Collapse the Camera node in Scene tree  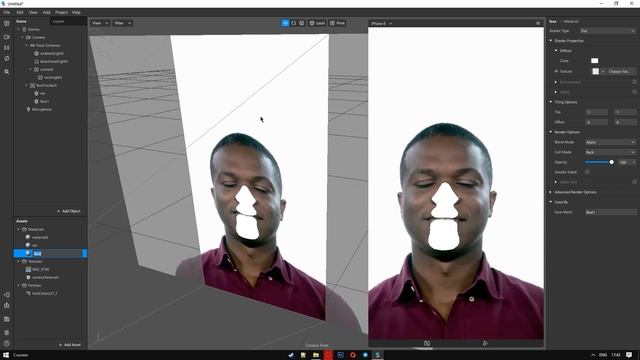coord(22,37)
